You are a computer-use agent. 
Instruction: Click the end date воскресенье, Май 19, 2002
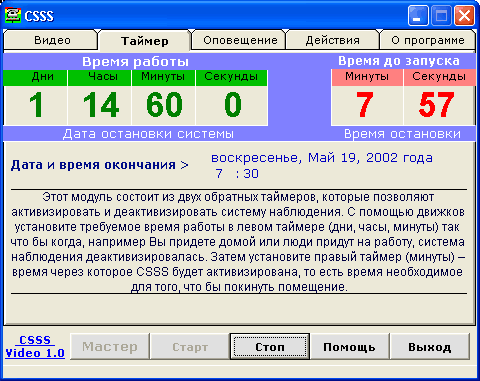coord(322,158)
